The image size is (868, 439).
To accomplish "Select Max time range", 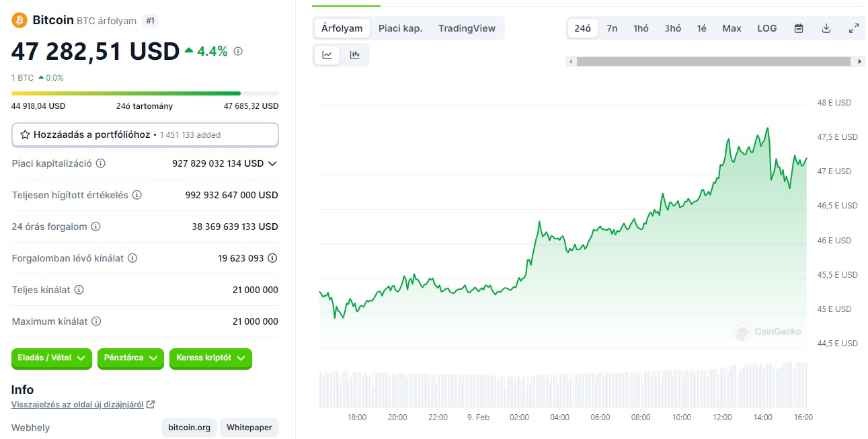I will (x=732, y=28).
